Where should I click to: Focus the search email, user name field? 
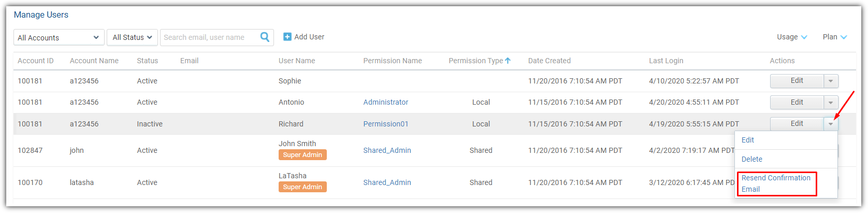click(x=209, y=37)
